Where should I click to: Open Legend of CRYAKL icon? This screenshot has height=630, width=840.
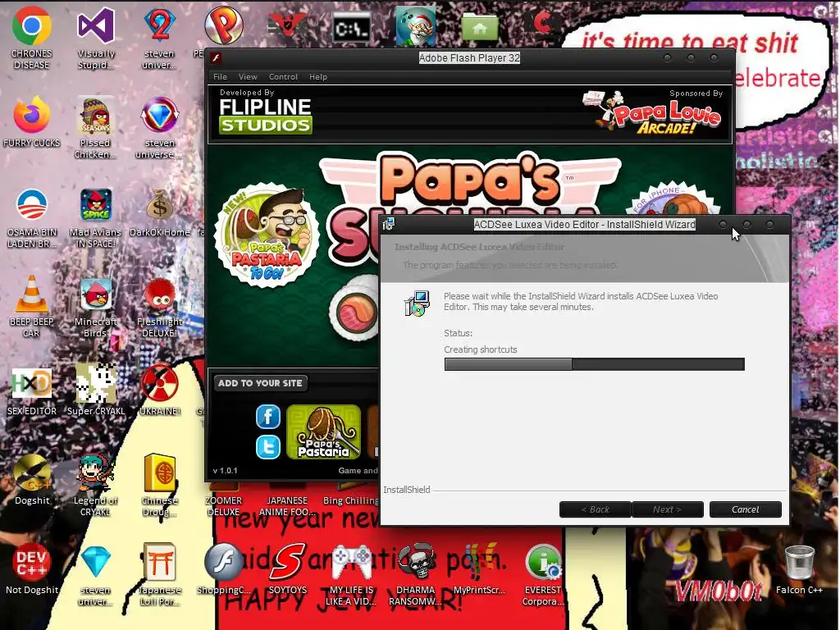[x=96, y=472]
